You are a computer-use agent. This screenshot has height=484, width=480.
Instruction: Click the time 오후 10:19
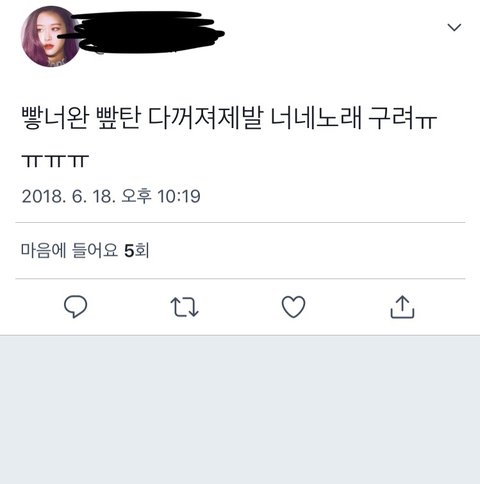pos(161,196)
